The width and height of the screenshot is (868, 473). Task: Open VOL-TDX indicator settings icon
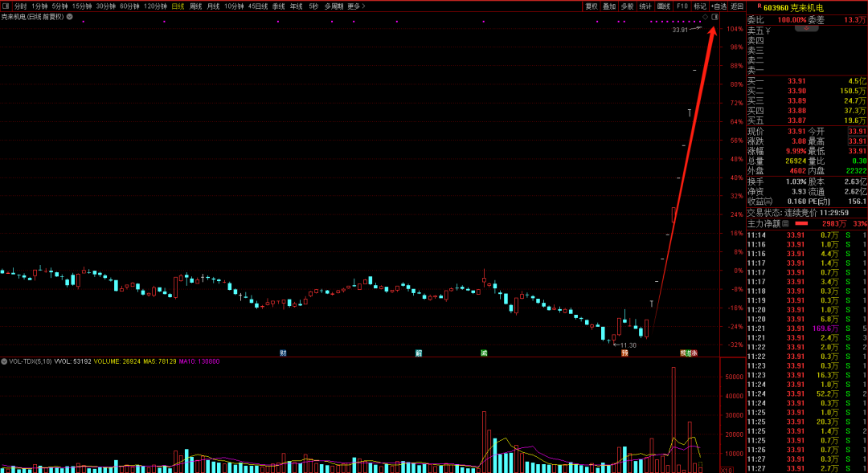[x=4, y=361]
